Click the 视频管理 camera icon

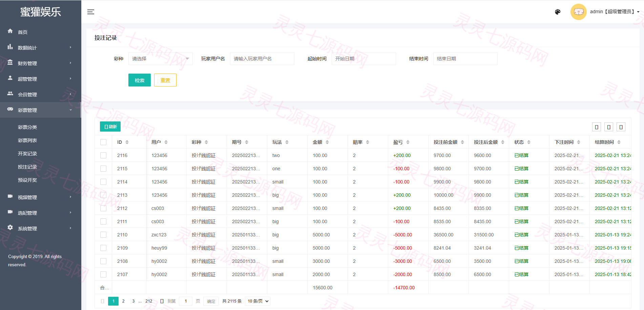click(x=10, y=197)
